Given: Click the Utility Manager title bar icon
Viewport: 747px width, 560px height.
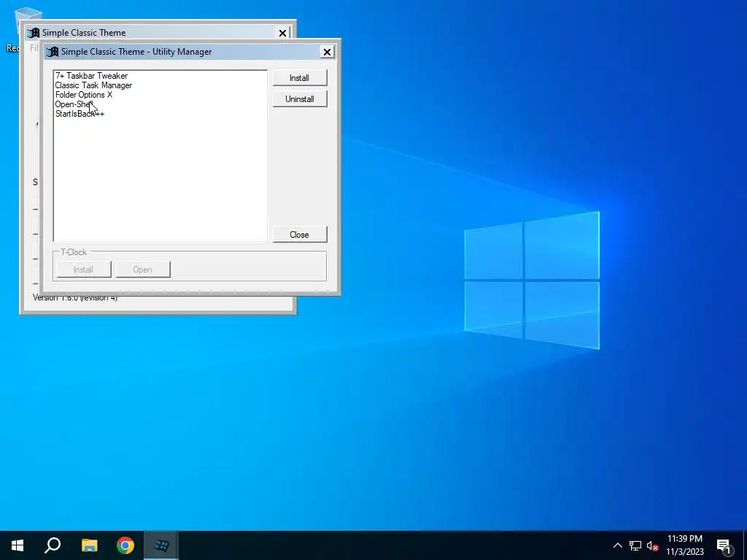Looking at the screenshot, I should 53,52.
